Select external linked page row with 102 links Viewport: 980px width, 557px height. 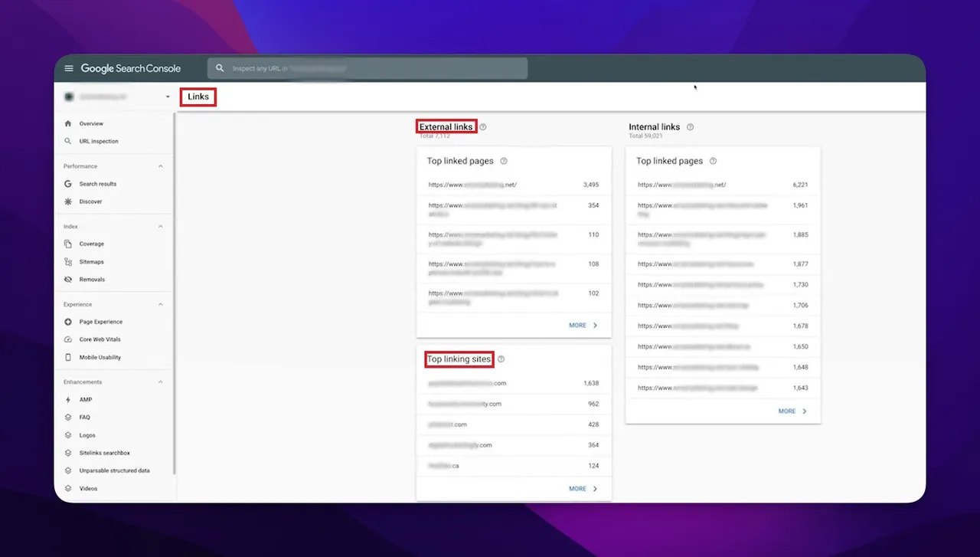point(514,297)
